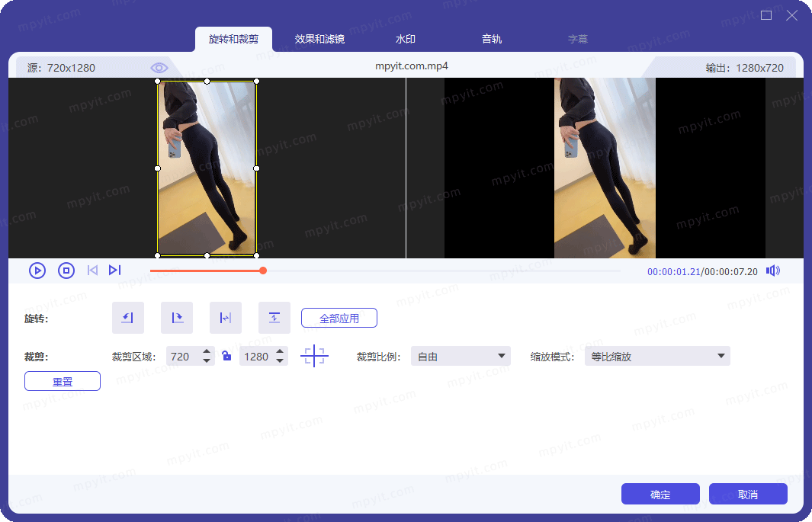Image resolution: width=812 pixels, height=522 pixels.
Task: Open the 音轨 tab
Action: pyautogui.click(x=492, y=40)
